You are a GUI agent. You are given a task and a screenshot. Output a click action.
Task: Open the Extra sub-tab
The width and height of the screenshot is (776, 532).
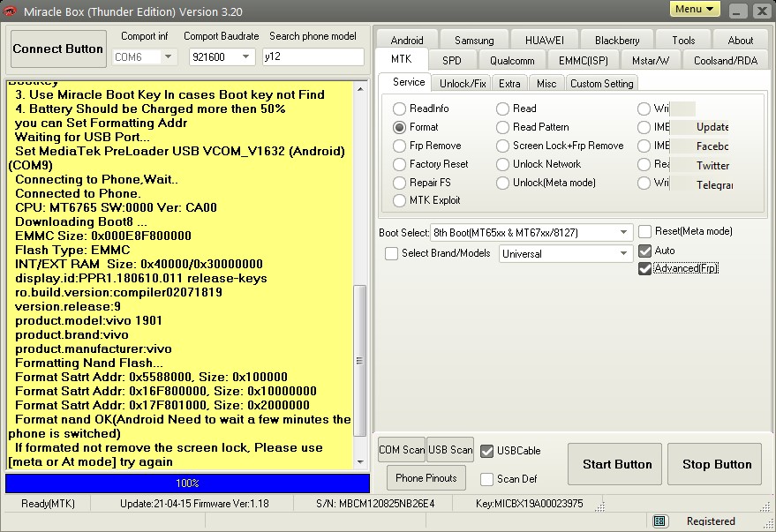coord(509,83)
